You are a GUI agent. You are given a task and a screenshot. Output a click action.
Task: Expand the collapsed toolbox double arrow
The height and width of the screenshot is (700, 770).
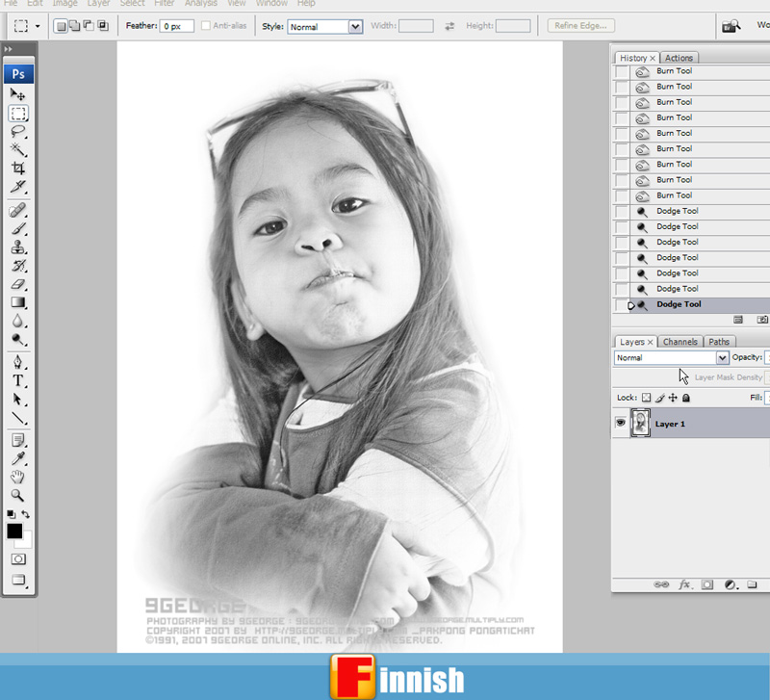[9, 49]
